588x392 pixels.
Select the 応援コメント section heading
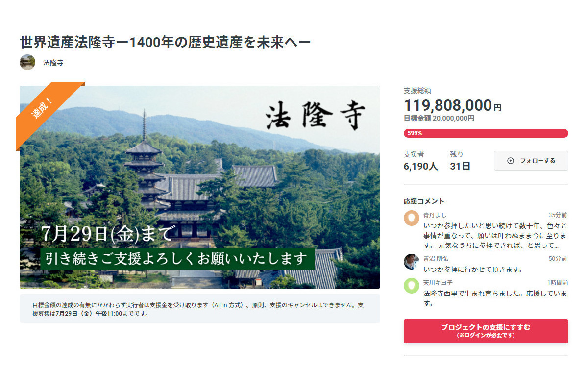pos(424,201)
